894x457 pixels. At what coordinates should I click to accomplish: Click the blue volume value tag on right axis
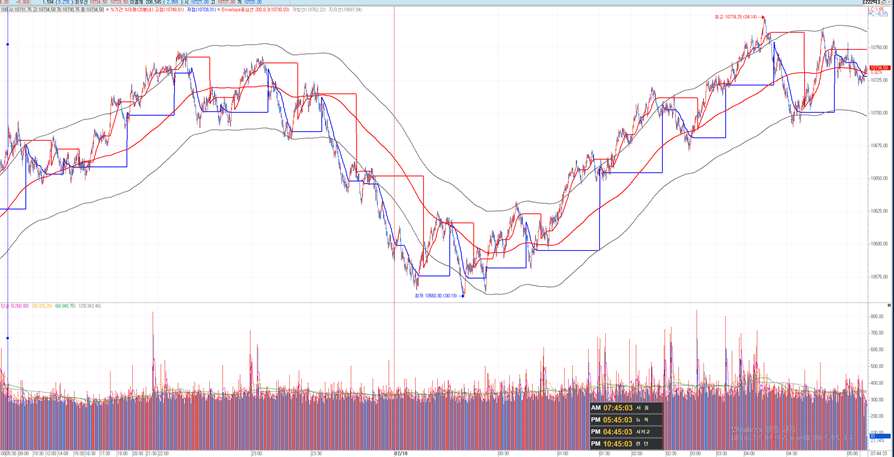pos(880,436)
